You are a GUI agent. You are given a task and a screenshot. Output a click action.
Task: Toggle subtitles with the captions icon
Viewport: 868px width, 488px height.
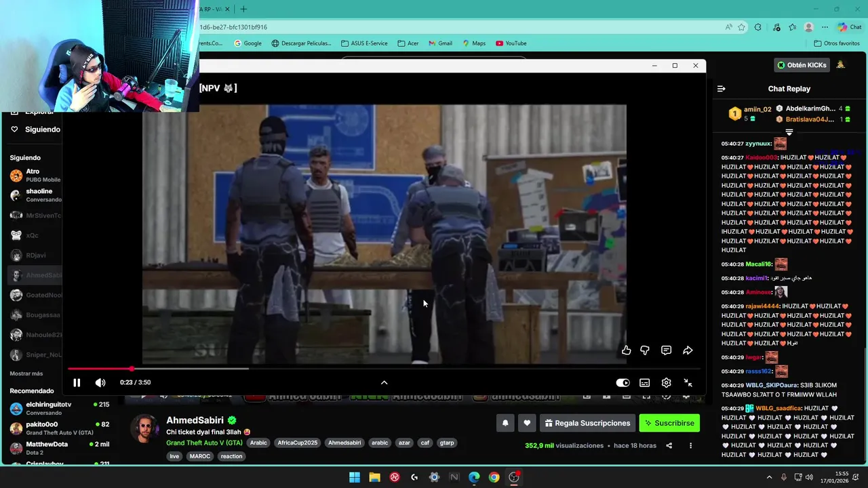coord(645,382)
